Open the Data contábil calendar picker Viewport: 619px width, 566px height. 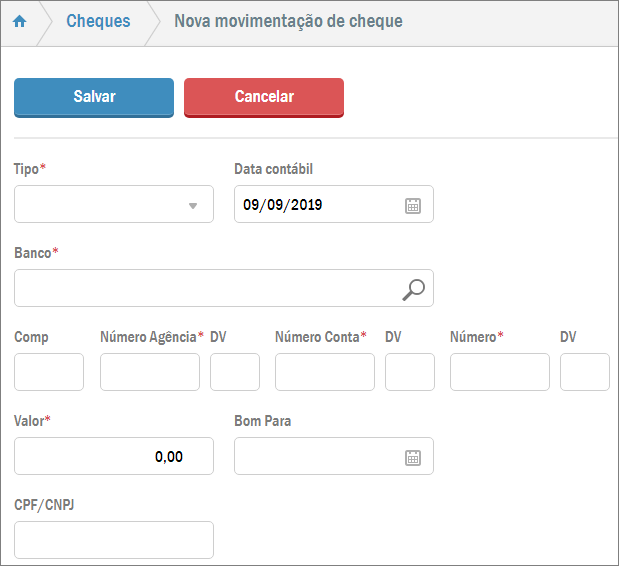click(413, 205)
